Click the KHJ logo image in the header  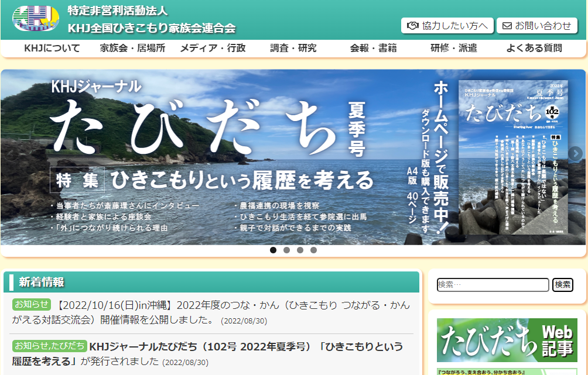36,18
